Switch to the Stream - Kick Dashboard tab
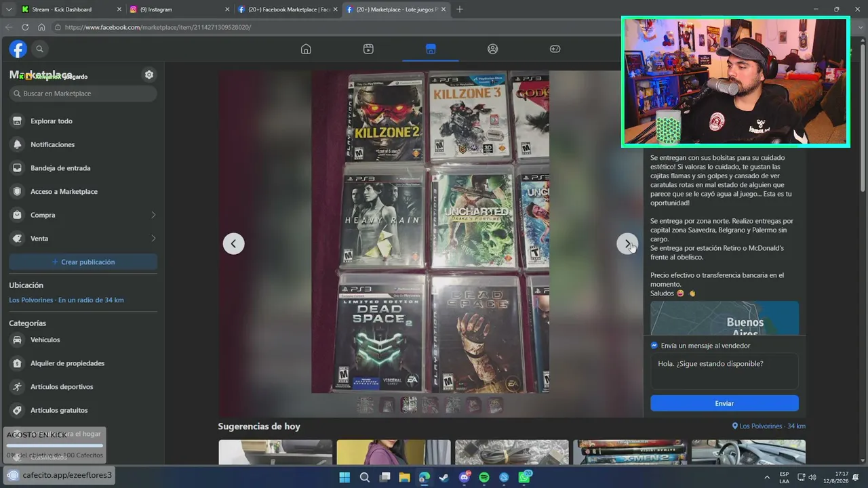 tap(71, 9)
